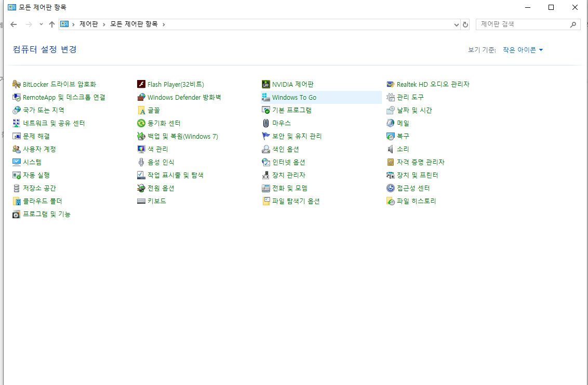This screenshot has height=385, width=588.
Task: Click the 색인 옵션 magnifier icon
Action: tap(266, 149)
